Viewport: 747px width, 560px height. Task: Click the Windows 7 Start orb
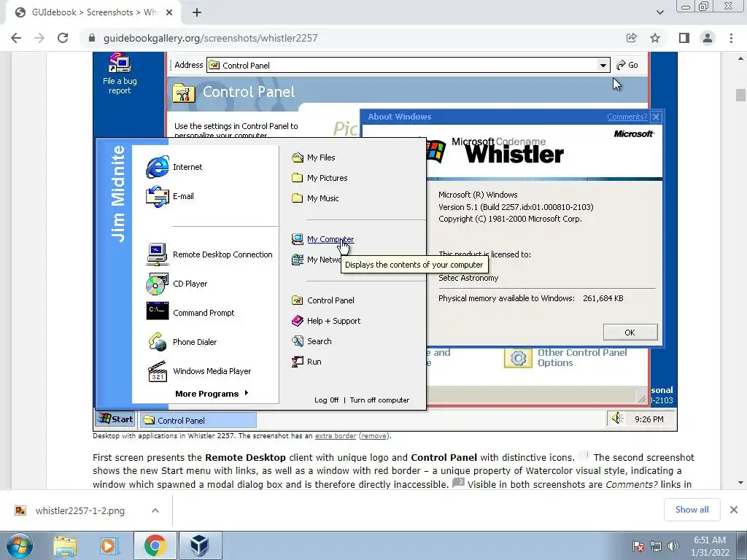click(x=20, y=546)
